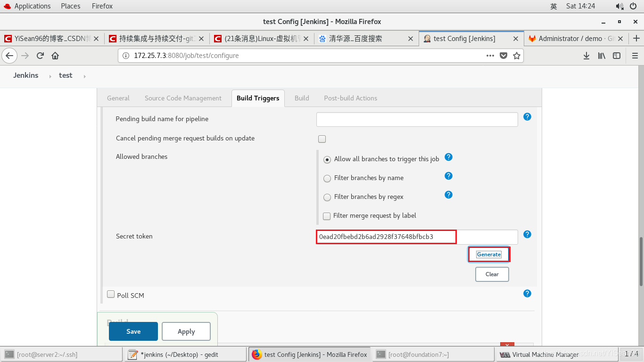The height and width of the screenshot is (362, 644).
Task: Go to Firefox Home icon
Action: tap(55, 56)
